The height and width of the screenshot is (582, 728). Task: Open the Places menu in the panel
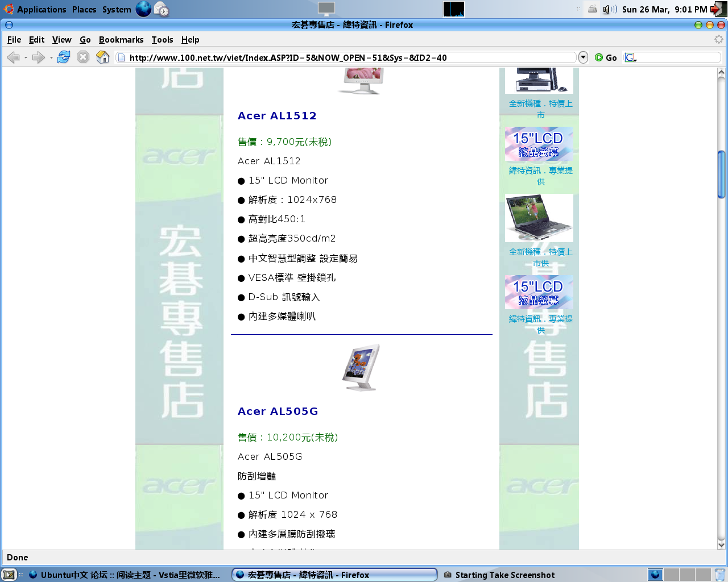(84, 9)
